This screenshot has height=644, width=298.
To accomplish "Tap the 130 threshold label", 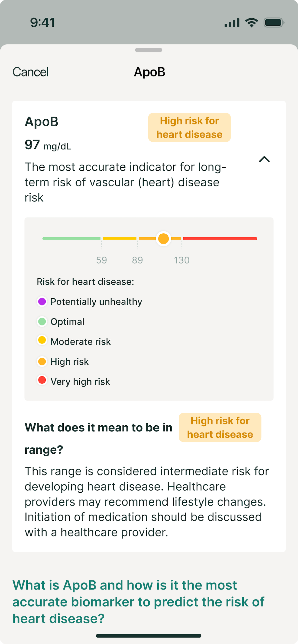I will pyautogui.click(x=182, y=260).
